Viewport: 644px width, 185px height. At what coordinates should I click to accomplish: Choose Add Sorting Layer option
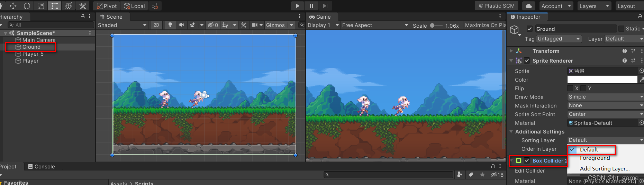pyautogui.click(x=605, y=168)
